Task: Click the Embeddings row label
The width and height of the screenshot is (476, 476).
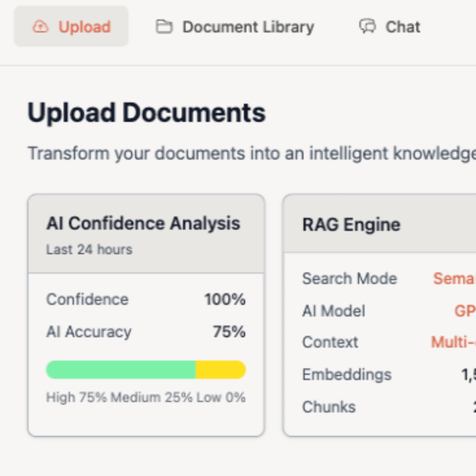Action: point(346,375)
